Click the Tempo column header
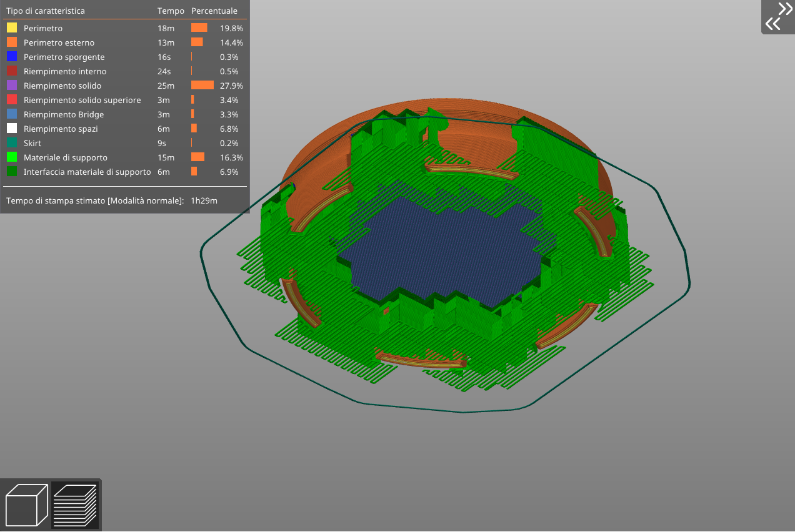This screenshot has height=532, width=795. pyautogui.click(x=171, y=11)
